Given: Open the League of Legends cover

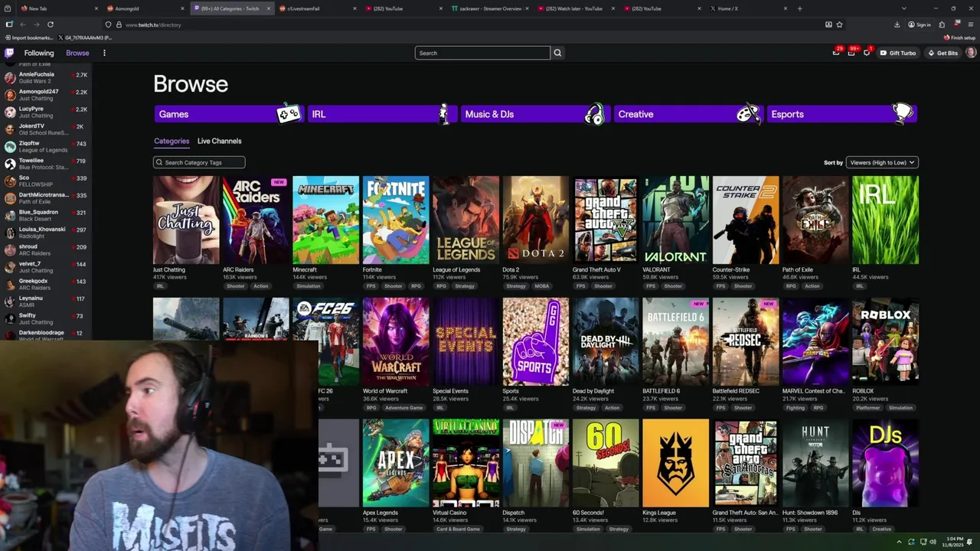Looking at the screenshot, I should tap(465, 220).
